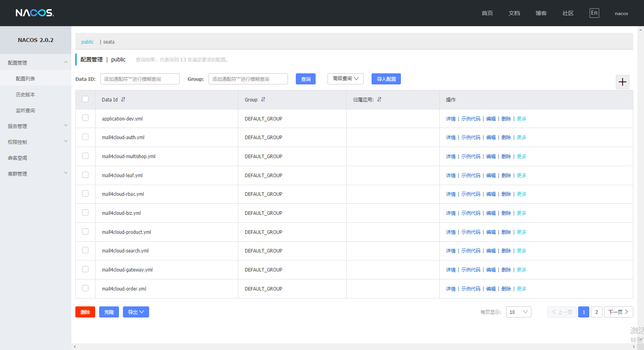Go to next page with 下一页 arrow
644x350 pixels.
(618, 312)
